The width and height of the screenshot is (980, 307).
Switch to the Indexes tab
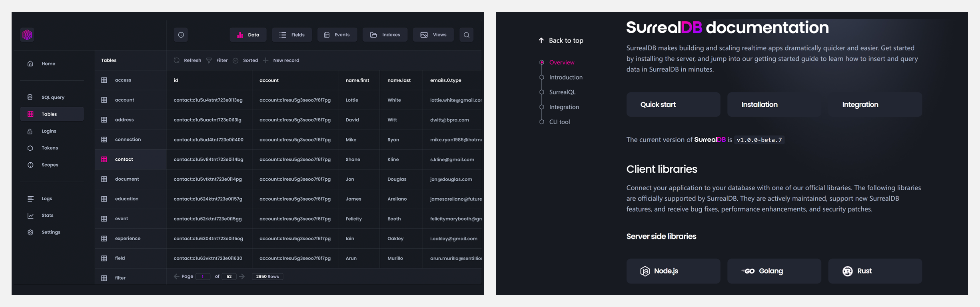tap(385, 35)
